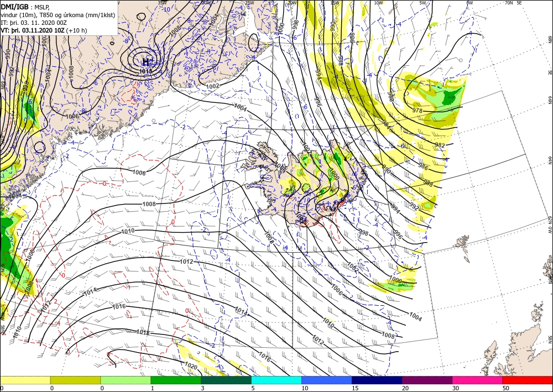553x392 pixels.
Task: Click the '5W' longitude label at the top
Action: click(423, 3)
